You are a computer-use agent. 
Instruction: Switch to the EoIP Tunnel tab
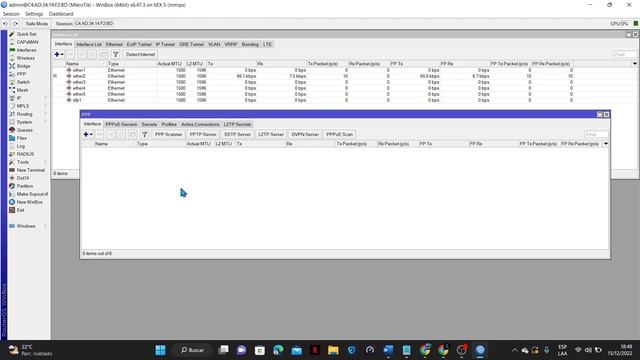tap(139, 44)
